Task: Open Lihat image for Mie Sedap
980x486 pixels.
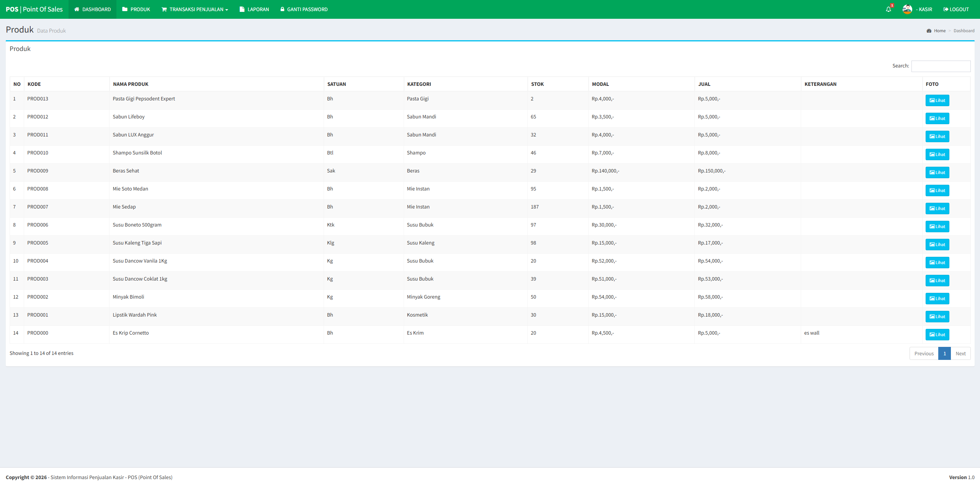Action: point(937,209)
